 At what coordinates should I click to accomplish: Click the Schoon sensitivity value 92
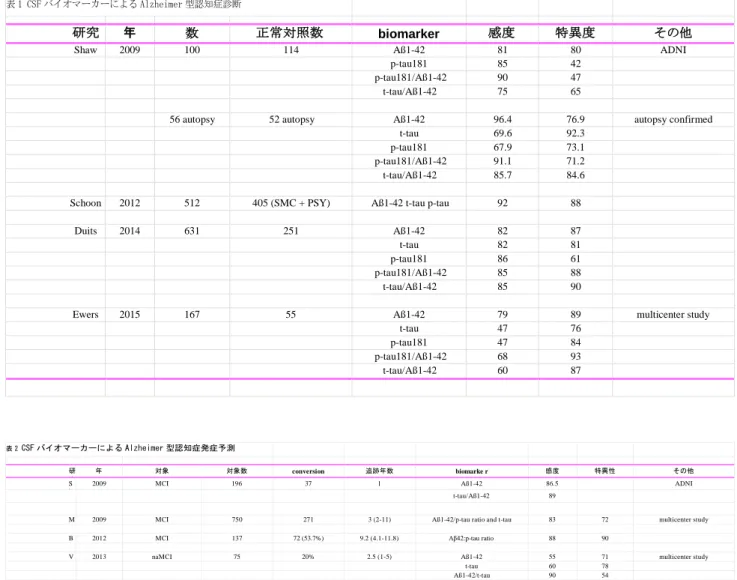[x=502, y=203]
